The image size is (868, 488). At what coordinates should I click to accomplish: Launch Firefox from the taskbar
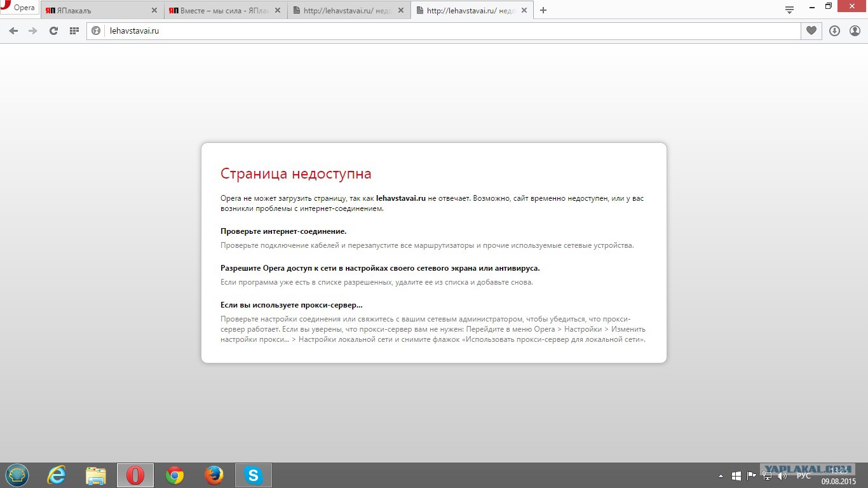coord(214,475)
